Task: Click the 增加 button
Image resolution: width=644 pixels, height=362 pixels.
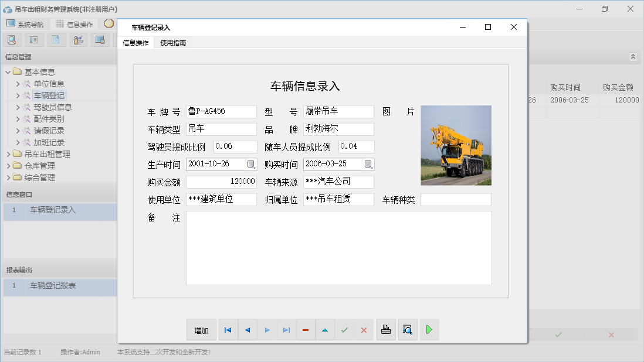Action: coord(201,330)
